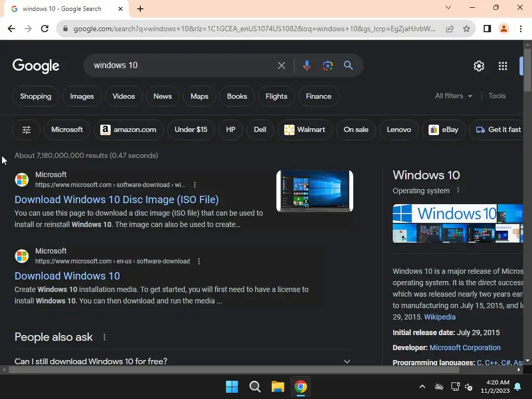Clear the search box with X

click(x=281, y=65)
